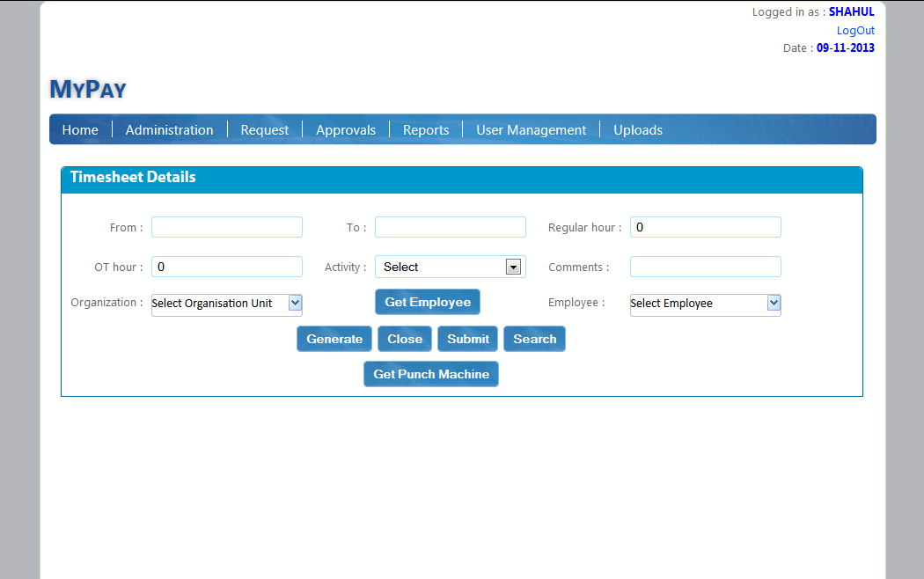Open the Approvals menu
924x579 pixels.
[345, 130]
